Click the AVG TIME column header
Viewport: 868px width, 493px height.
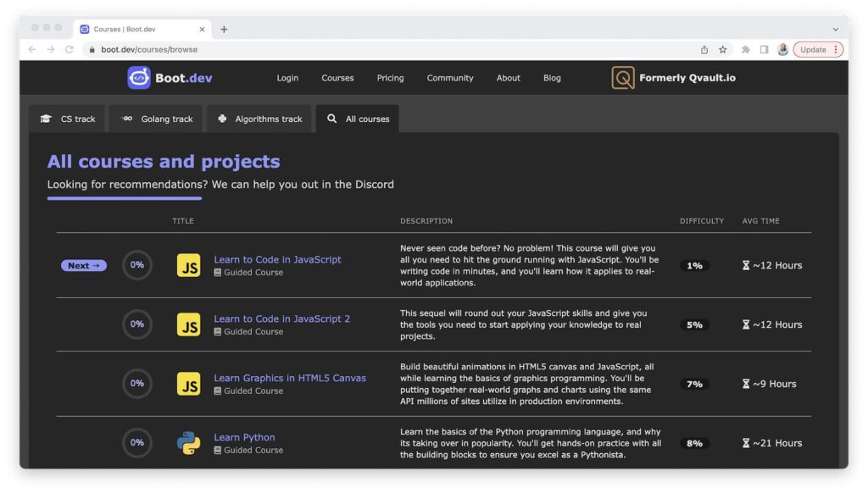(760, 221)
